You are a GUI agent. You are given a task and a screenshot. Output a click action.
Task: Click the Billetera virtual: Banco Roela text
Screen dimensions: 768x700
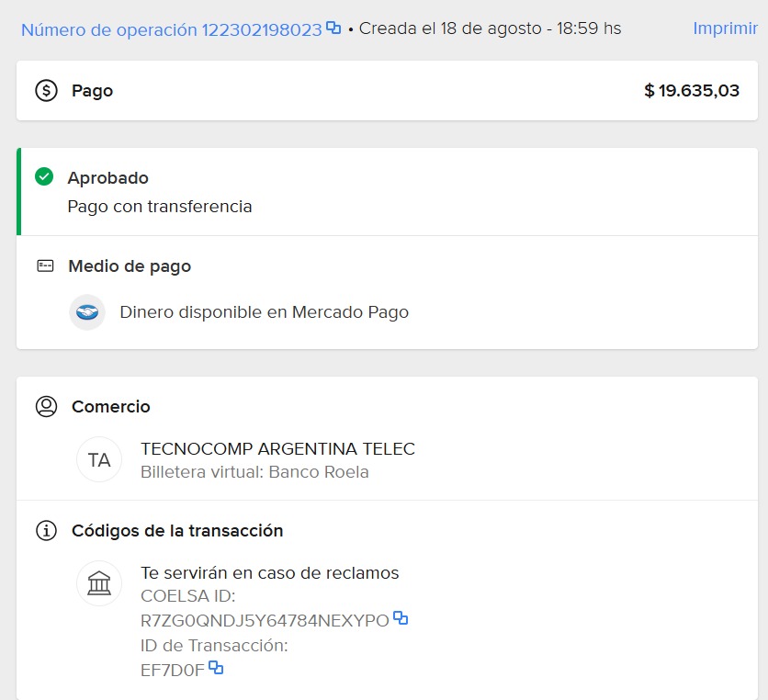(254, 472)
